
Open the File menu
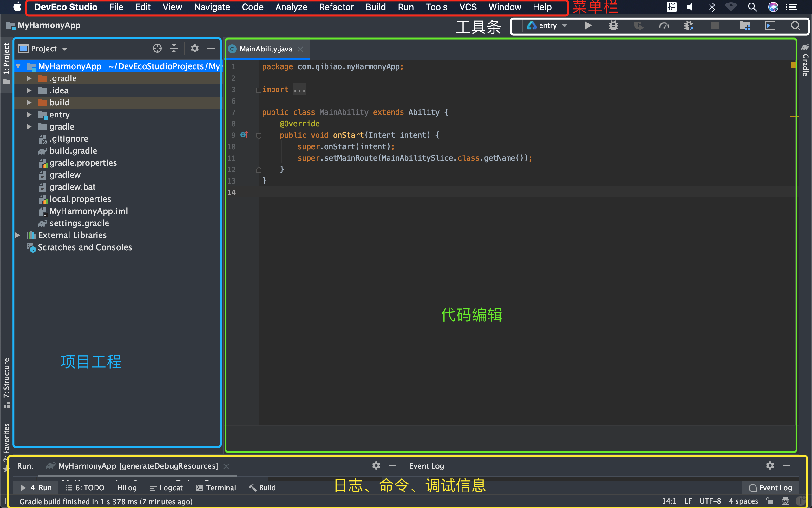pos(116,7)
